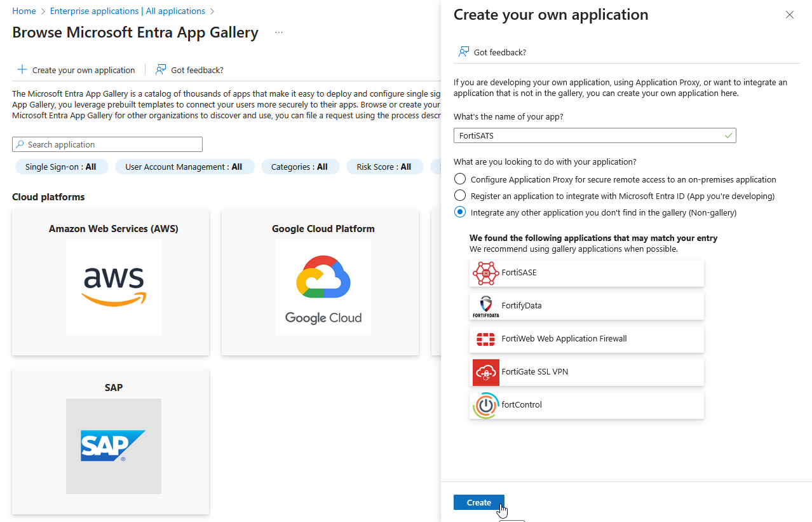Click the Create button
Viewport: 812px width, 522px height.
479,502
